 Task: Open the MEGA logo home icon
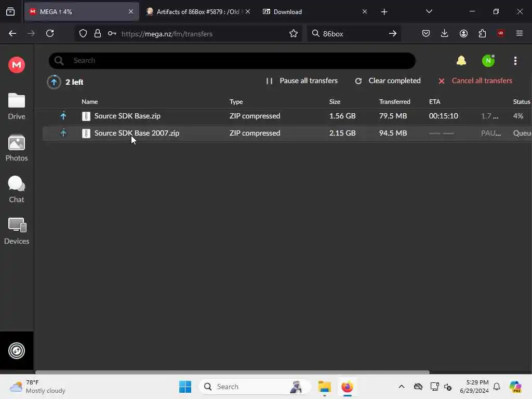16,64
